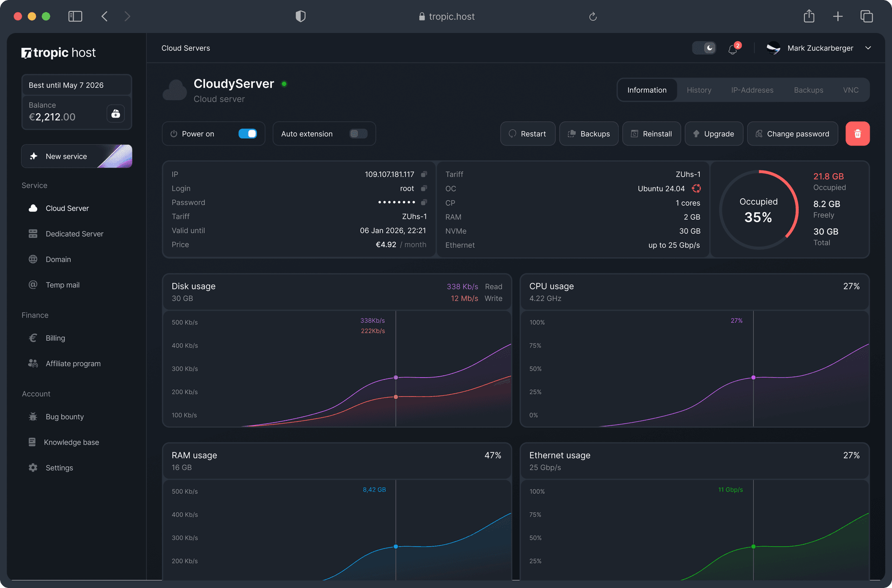
Task: Select the 338Kb/s data point on Disk usage
Action: [396, 378]
